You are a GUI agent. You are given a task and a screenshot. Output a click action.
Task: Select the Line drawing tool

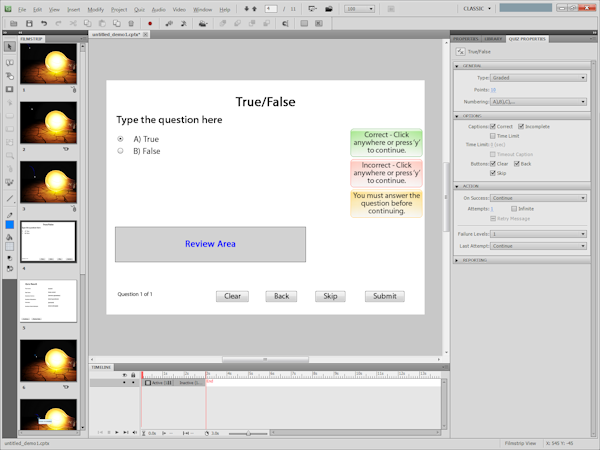10,198
